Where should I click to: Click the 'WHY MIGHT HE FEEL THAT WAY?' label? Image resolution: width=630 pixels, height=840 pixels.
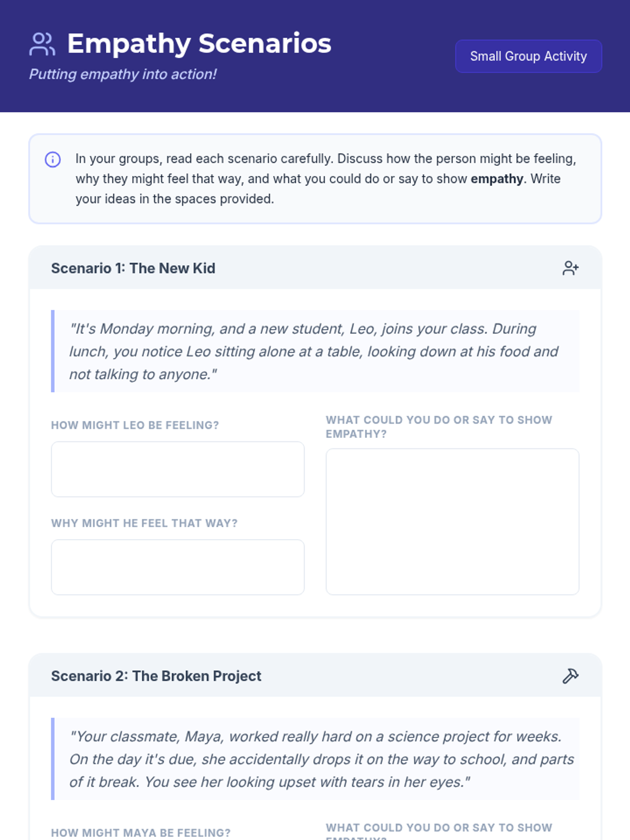click(144, 523)
